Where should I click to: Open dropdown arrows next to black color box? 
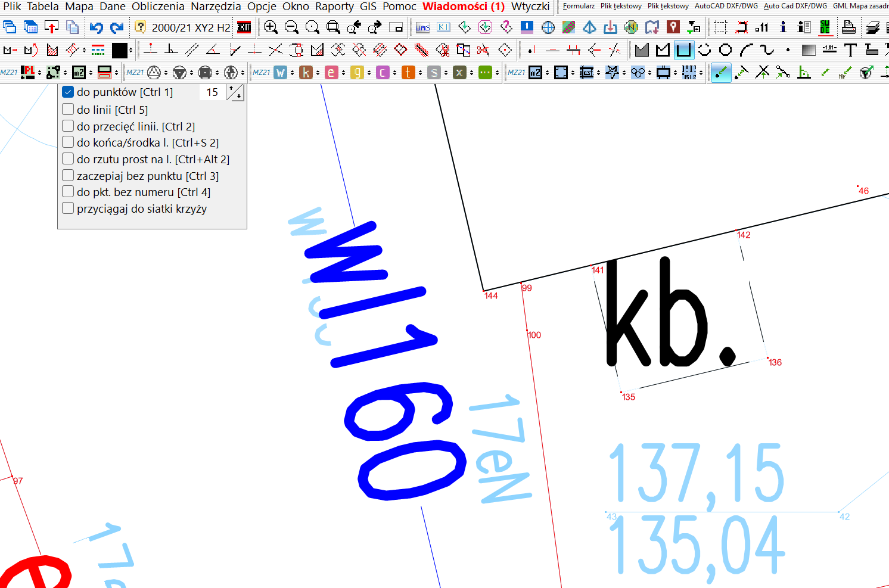click(x=131, y=50)
